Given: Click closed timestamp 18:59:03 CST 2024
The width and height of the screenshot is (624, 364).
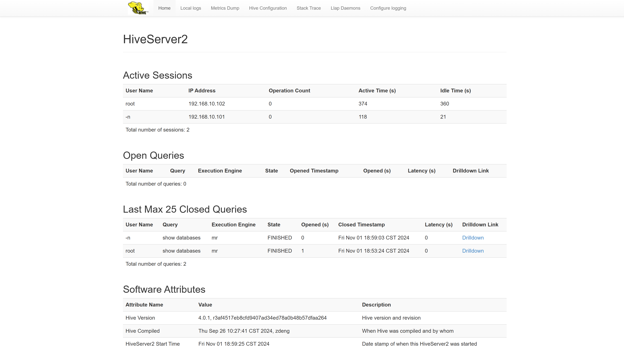Looking at the screenshot, I should 374,238.
